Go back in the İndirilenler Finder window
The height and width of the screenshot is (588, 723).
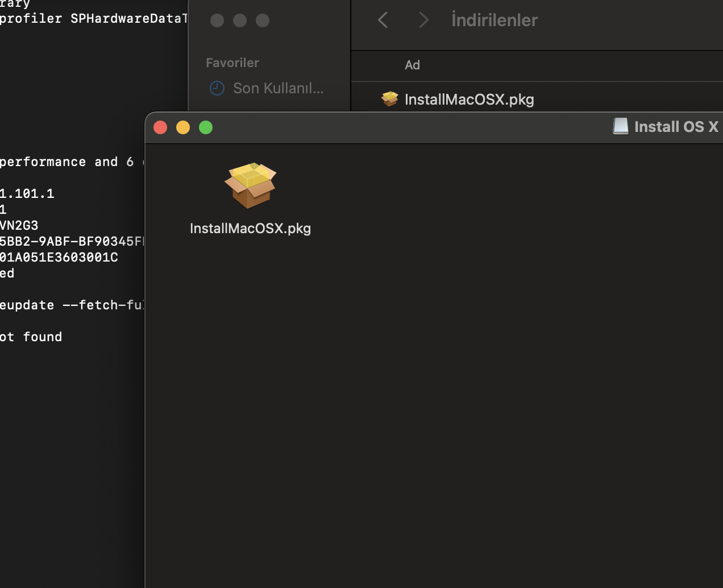(x=383, y=20)
